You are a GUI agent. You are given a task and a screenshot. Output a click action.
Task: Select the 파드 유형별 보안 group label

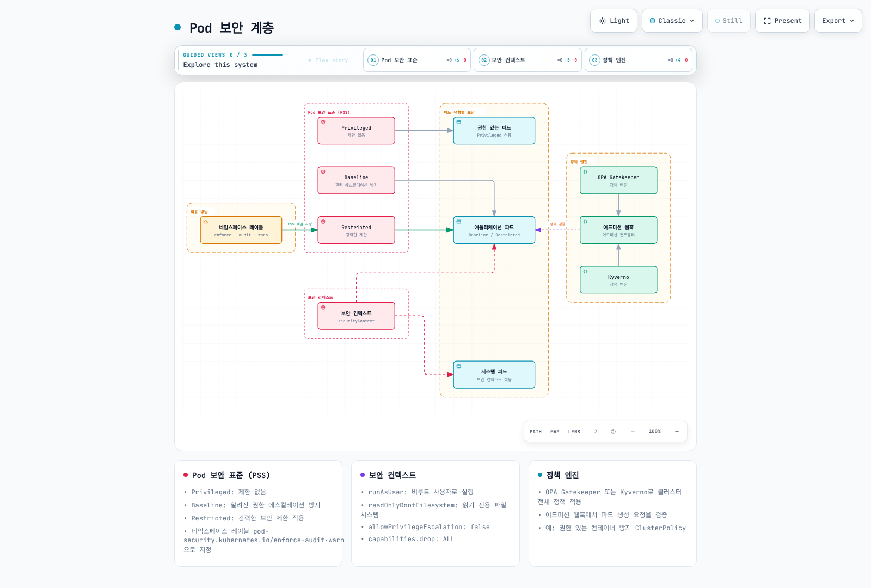tap(459, 112)
